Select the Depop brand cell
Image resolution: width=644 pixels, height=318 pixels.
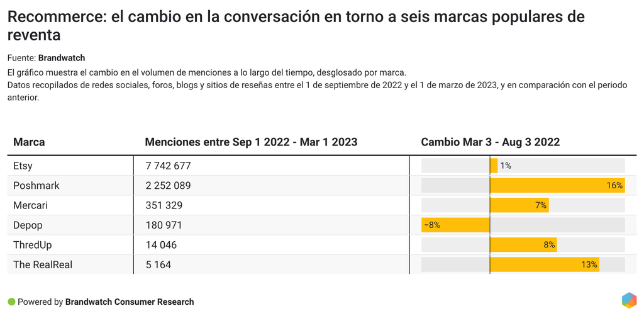28,225
